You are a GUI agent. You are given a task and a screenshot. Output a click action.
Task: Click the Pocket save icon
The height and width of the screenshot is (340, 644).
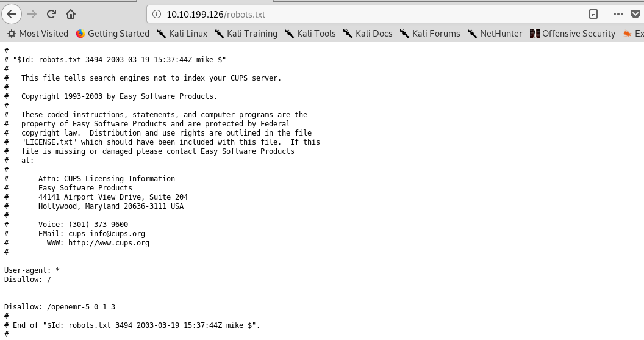(636, 14)
